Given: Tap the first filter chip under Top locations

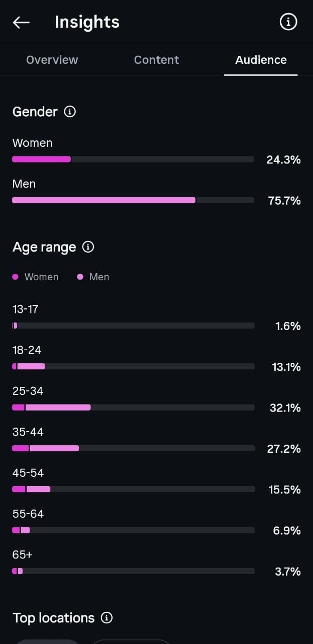Looking at the screenshot, I should [48, 641].
